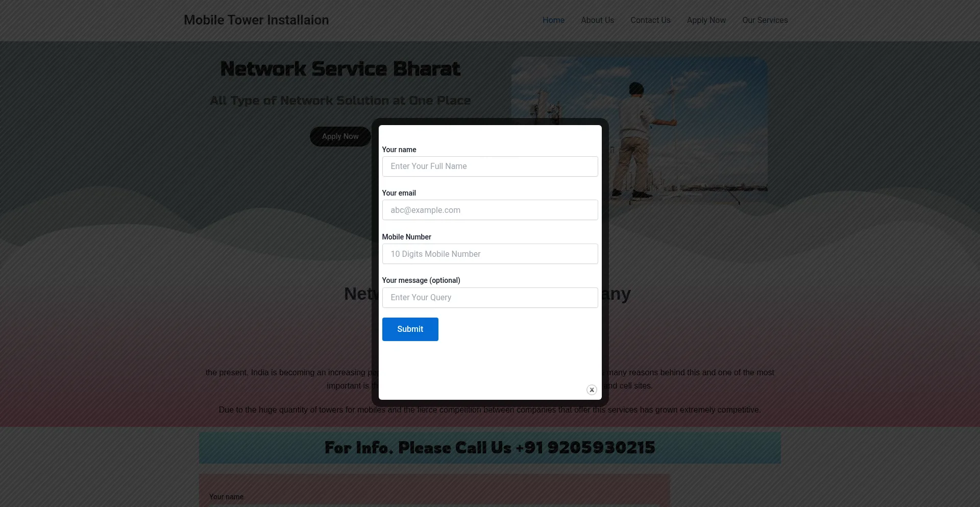The height and width of the screenshot is (507, 980).
Task: Close the popup with the X icon
Action: click(x=592, y=390)
